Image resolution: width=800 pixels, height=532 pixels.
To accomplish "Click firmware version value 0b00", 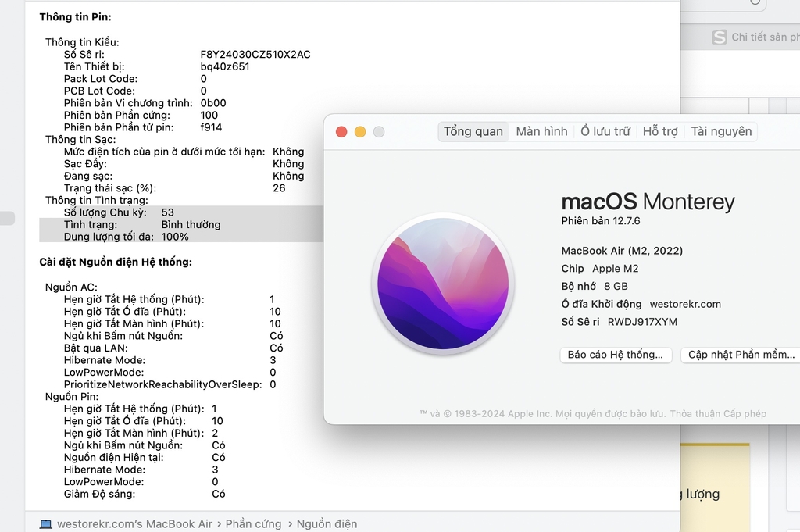I will tap(213, 103).
